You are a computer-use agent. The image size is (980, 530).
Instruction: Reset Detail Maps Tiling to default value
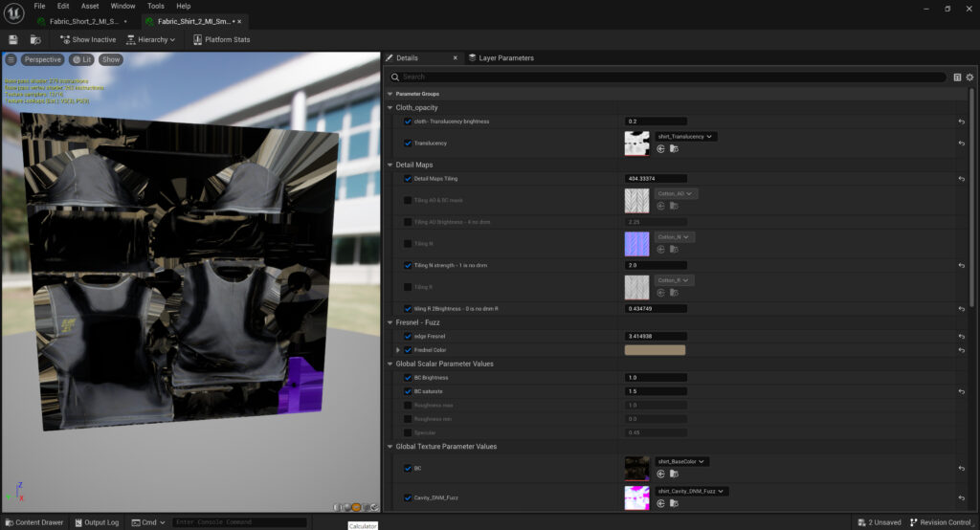[961, 179]
